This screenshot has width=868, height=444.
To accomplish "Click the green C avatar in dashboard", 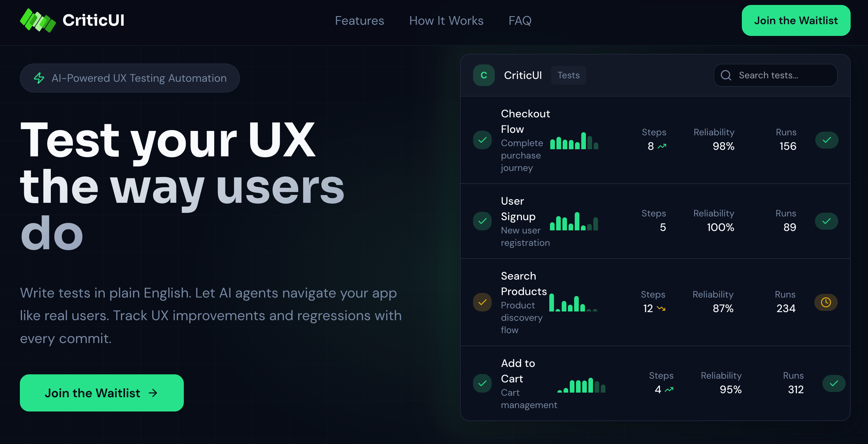I will tap(484, 75).
